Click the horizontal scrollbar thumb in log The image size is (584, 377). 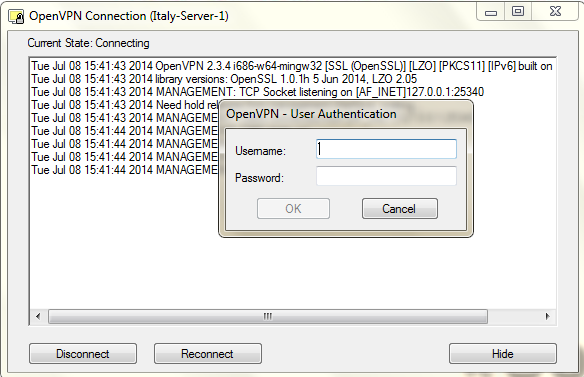tap(267, 316)
